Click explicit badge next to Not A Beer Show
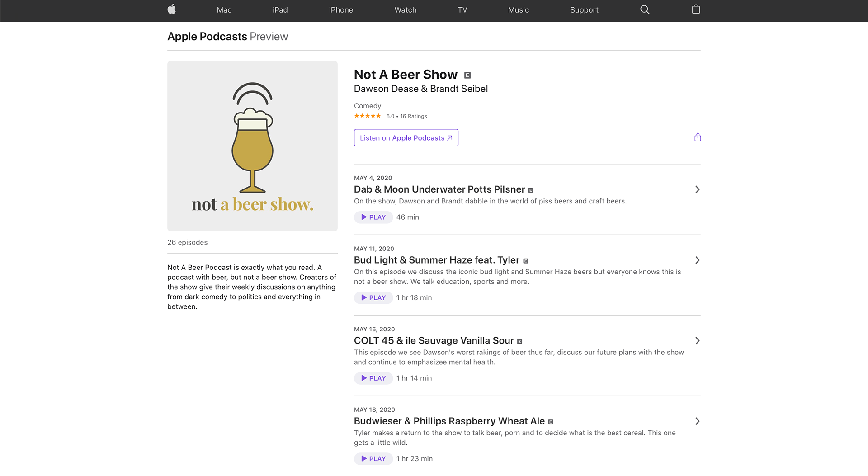Viewport: 868px width, 476px height. [x=467, y=75]
